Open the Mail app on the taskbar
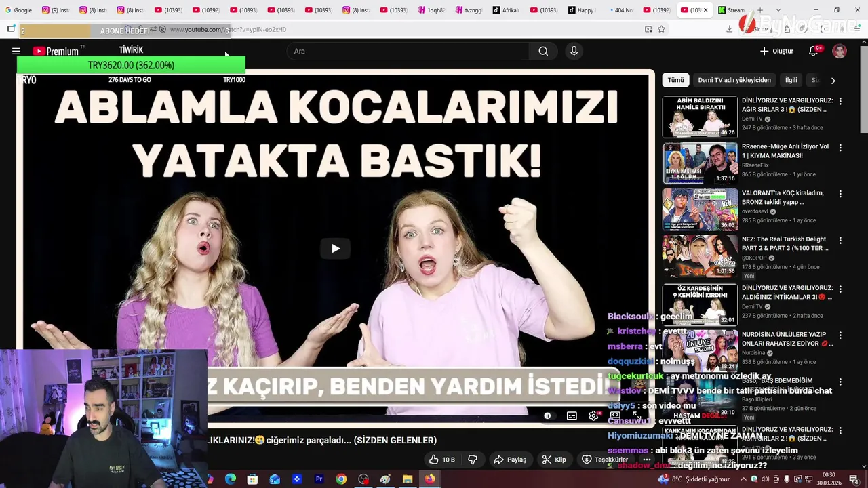This screenshot has width=868, height=488. click(275, 479)
